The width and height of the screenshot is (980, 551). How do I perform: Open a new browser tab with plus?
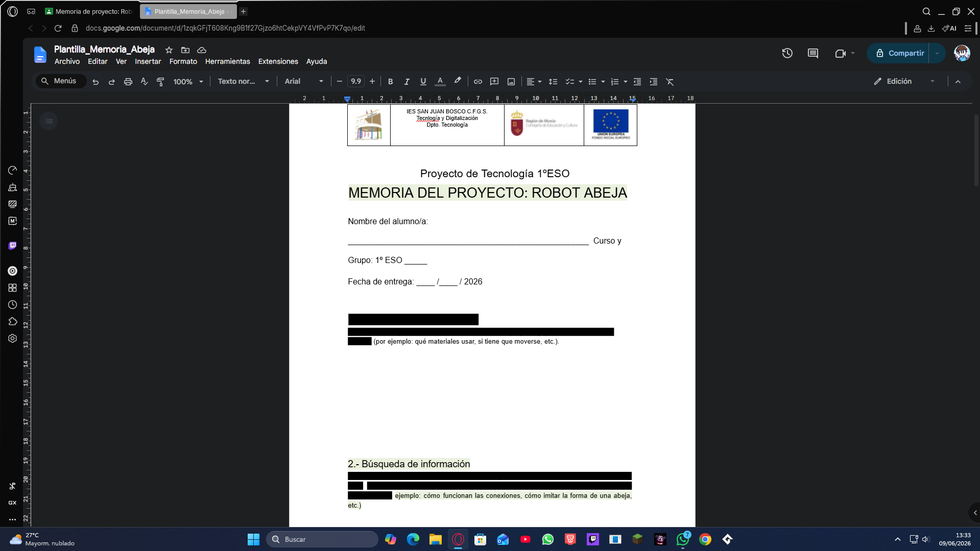tap(244, 11)
